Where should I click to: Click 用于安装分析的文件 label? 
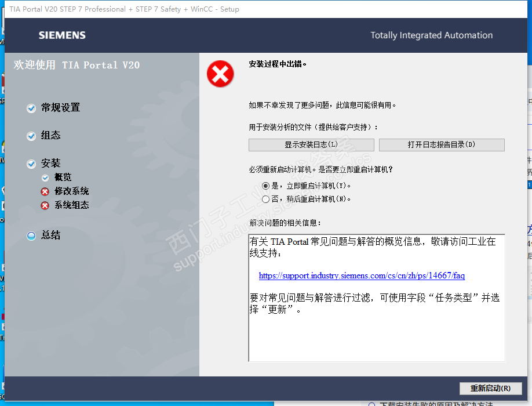[x=313, y=127]
